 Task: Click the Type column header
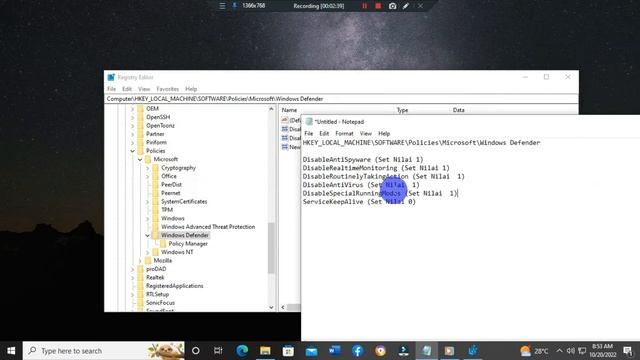pyautogui.click(x=402, y=110)
